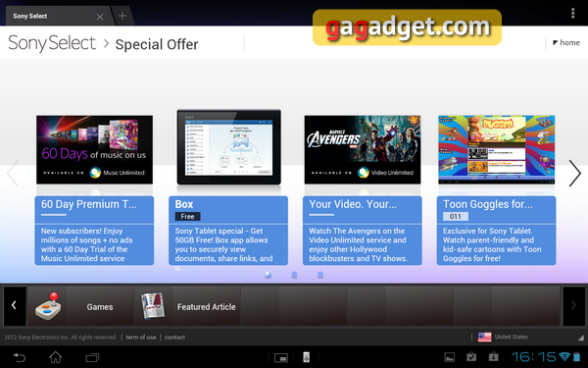Close the Sony Select tab
This screenshot has height=368, width=588.
(x=99, y=17)
